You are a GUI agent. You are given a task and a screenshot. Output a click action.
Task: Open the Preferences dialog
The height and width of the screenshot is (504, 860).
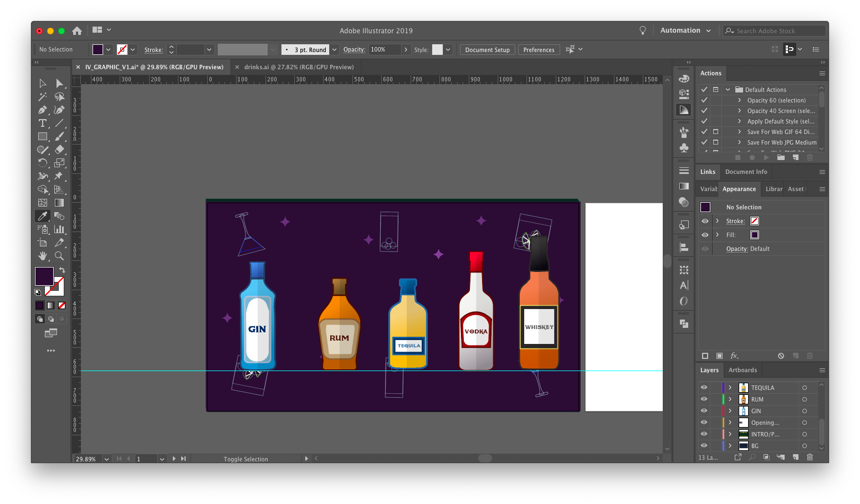pos(539,49)
